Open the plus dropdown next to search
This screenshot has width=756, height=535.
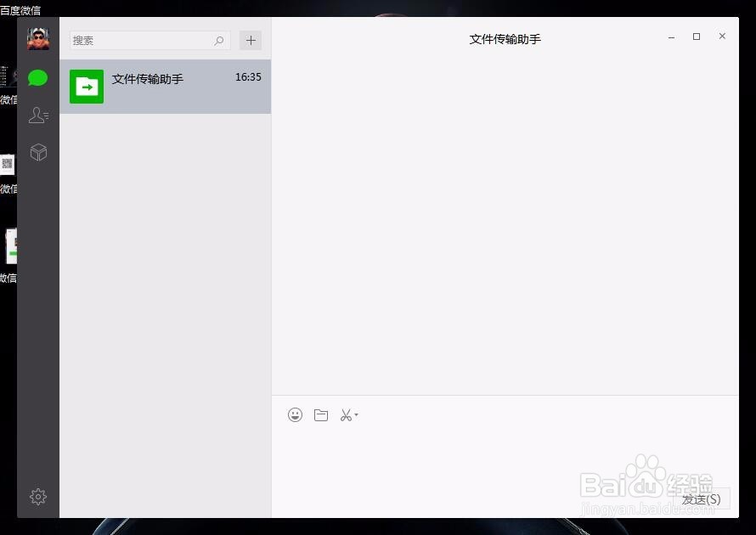pos(250,40)
